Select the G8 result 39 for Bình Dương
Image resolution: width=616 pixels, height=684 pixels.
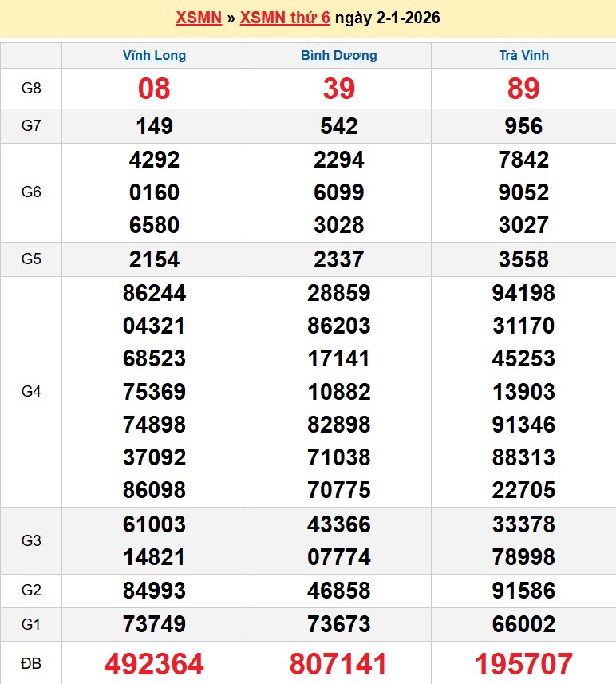[x=338, y=89]
